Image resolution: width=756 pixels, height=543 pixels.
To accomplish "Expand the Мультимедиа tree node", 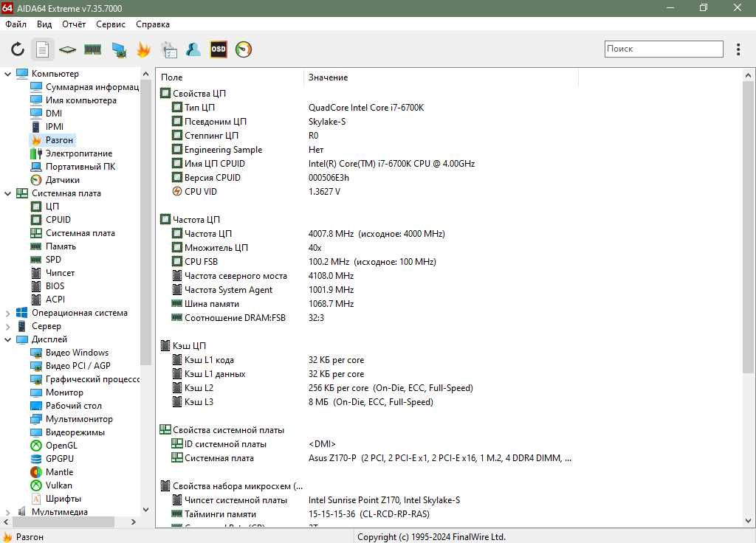I will click(7, 512).
